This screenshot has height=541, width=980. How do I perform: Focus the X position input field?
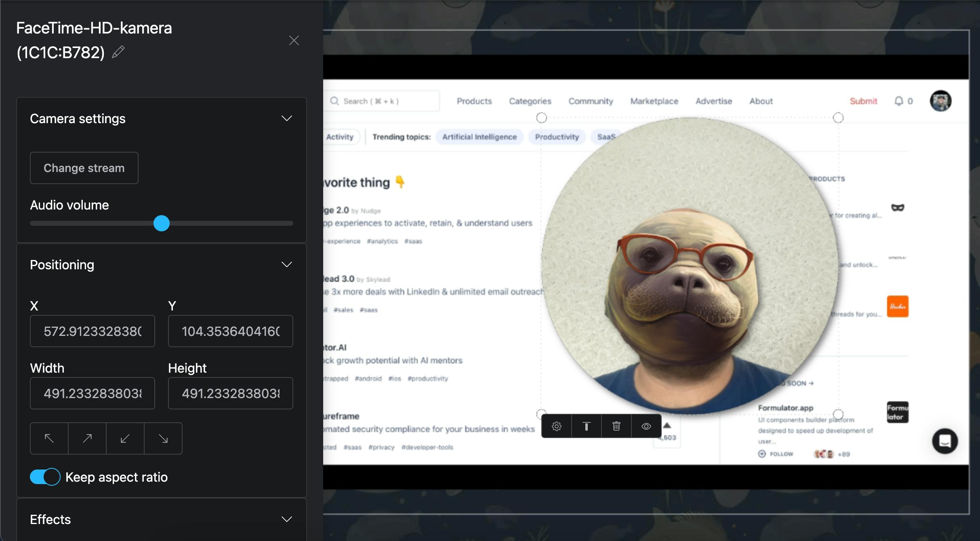click(93, 331)
